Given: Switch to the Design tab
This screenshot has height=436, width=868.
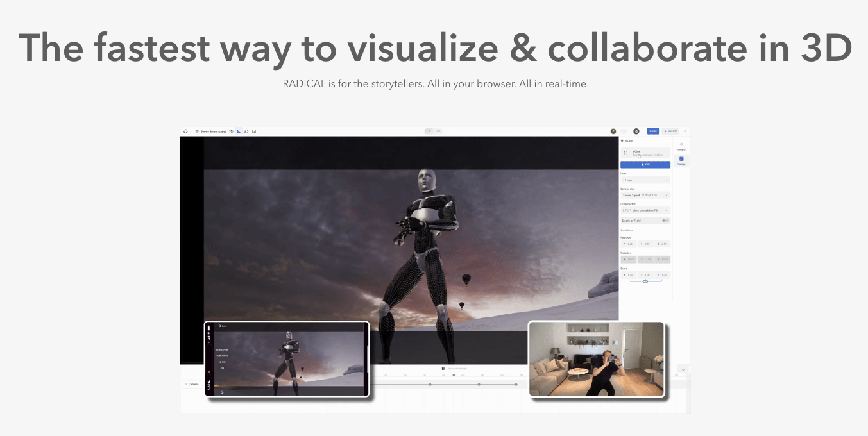Looking at the screenshot, I should pos(681,160).
